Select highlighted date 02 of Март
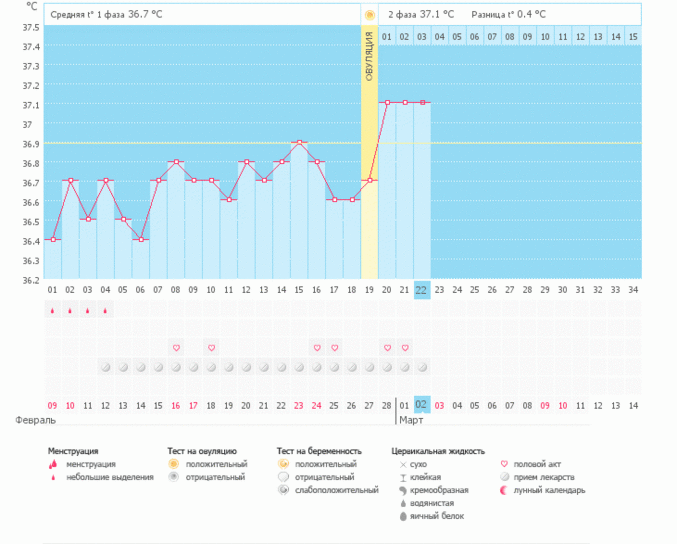The image size is (677, 544). point(422,405)
